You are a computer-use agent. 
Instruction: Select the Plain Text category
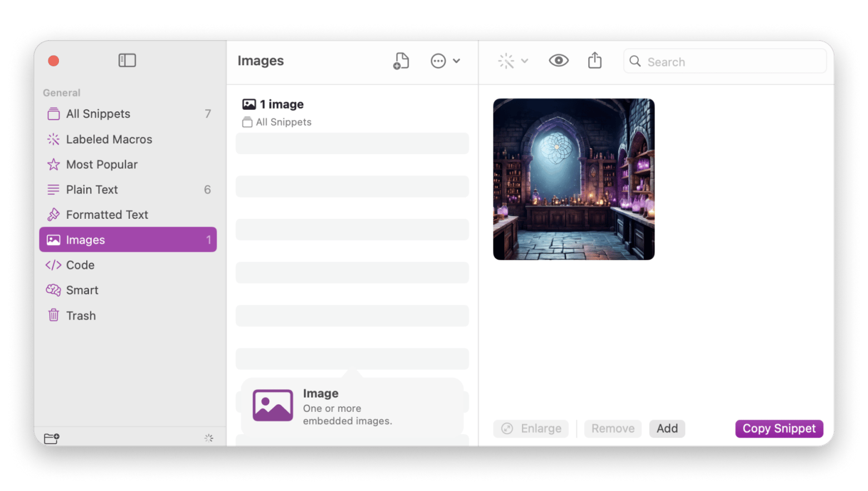click(x=92, y=190)
